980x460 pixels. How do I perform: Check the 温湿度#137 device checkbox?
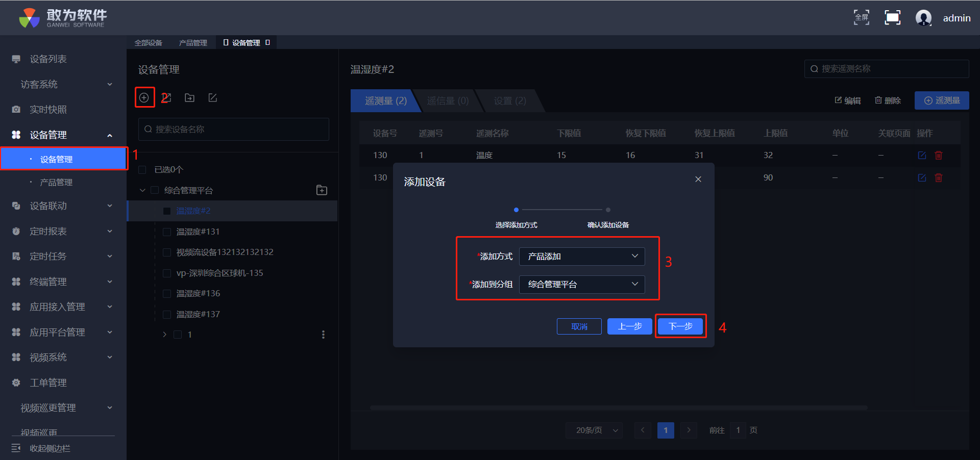coord(166,314)
